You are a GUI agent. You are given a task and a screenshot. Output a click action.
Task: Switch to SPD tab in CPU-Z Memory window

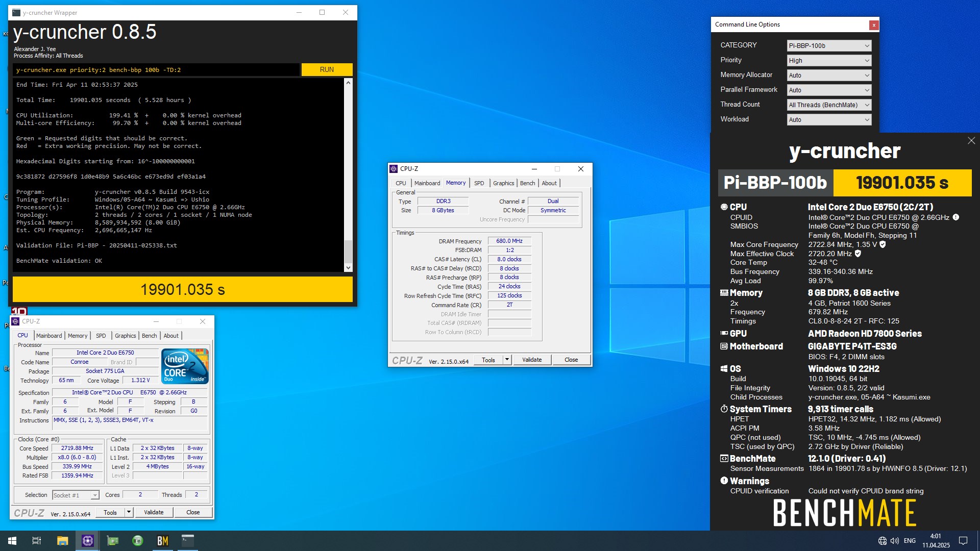(479, 183)
